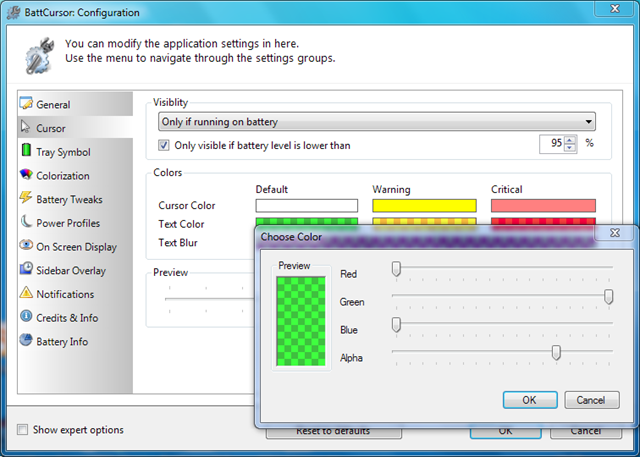Screen dimensions: 640x457
Task: Open Notifications settings page
Action: point(76,294)
